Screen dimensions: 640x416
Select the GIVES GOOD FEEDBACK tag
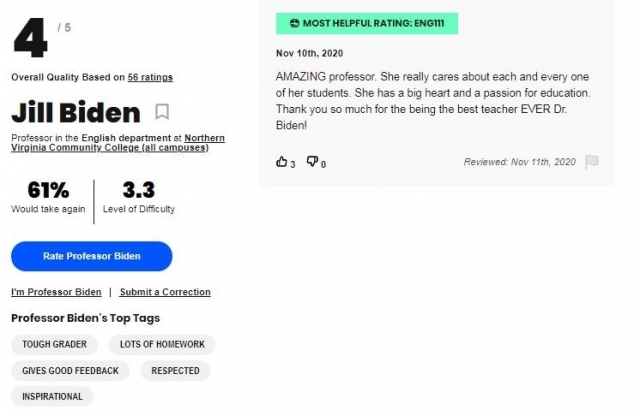point(70,370)
